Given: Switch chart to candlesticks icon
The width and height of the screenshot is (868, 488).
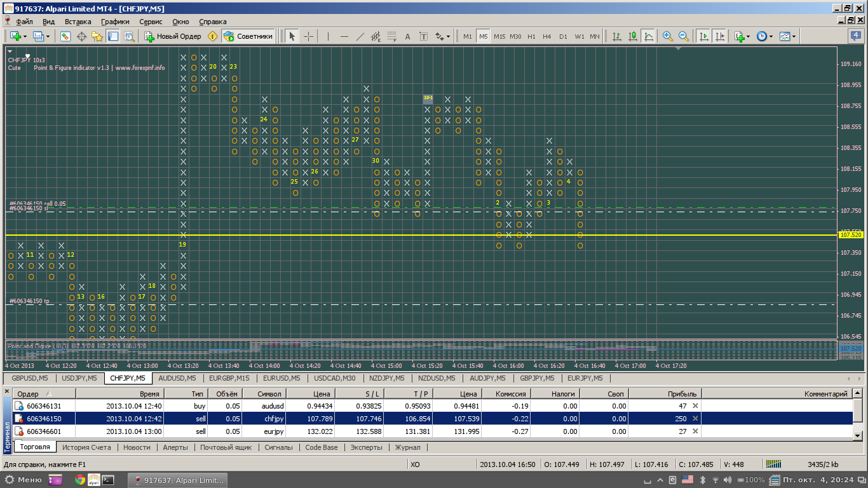Looking at the screenshot, I should coord(633,36).
